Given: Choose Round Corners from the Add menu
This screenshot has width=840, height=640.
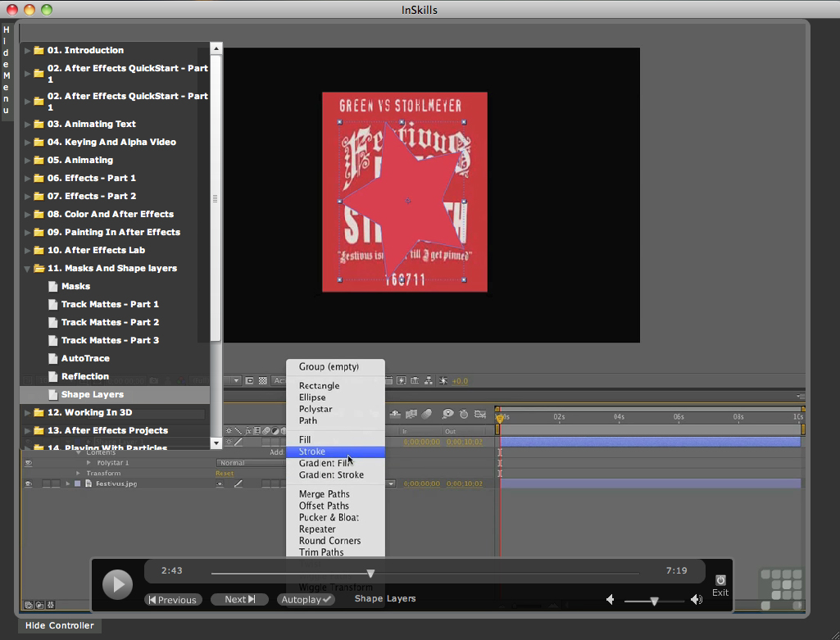Looking at the screenshot, I should (x=335, y=541).
